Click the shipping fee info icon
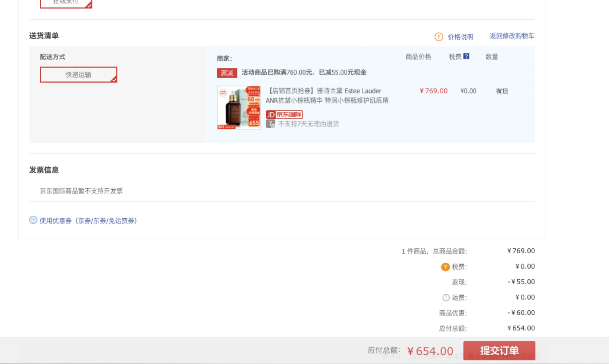Screen dimensions: 609x364 [446, 298]
